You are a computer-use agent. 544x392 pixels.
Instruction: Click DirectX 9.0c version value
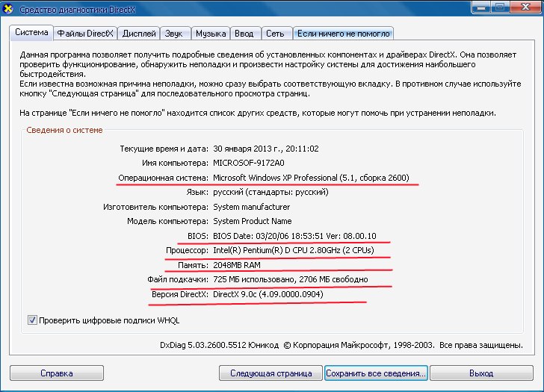[x=268, y=294]
